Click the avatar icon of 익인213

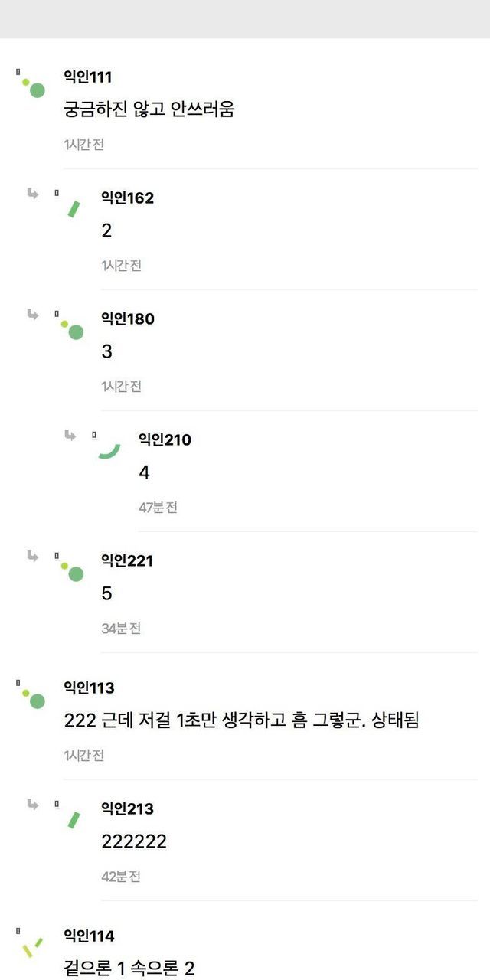(x=73, y=819)
